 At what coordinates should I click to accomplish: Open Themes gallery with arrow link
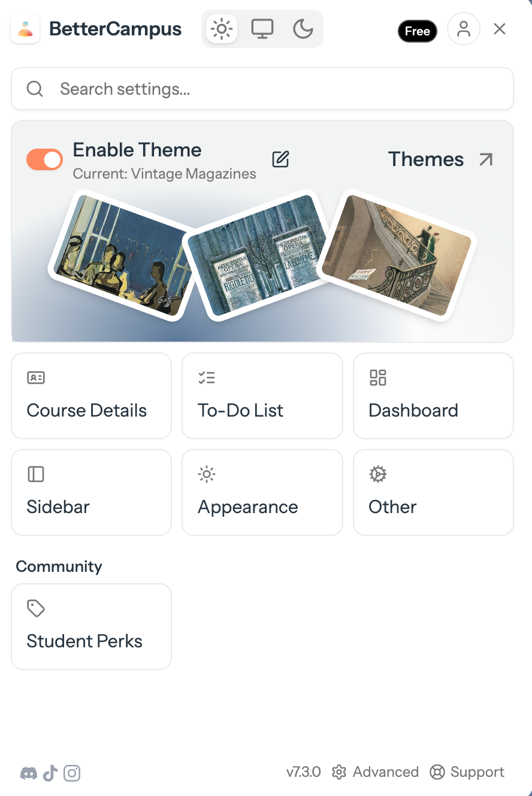tap(441, 159)
